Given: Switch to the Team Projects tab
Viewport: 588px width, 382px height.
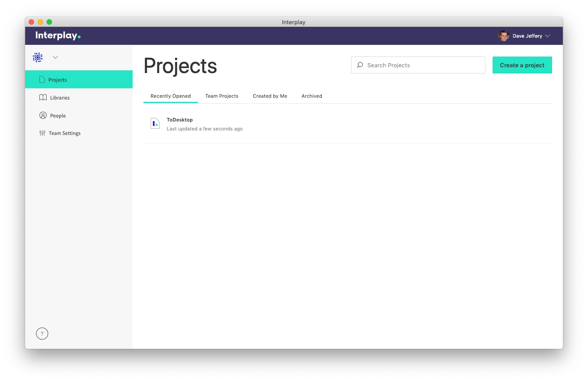Looking at the screenshot, I should tap(222, 96).
